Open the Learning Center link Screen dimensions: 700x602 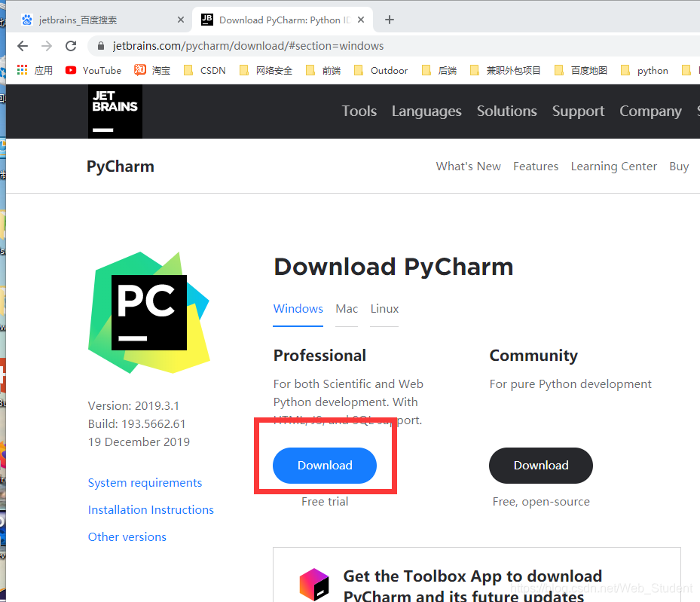pos(614,167)
